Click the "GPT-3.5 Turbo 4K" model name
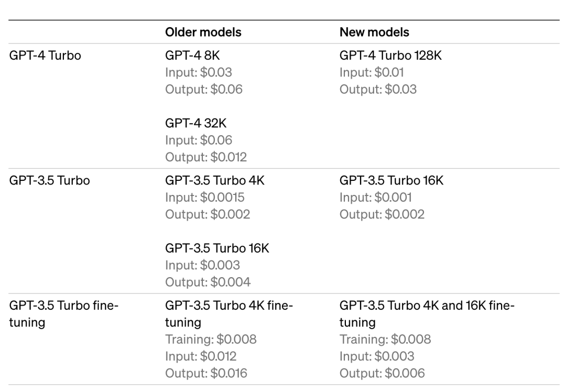 coord(215,181)
